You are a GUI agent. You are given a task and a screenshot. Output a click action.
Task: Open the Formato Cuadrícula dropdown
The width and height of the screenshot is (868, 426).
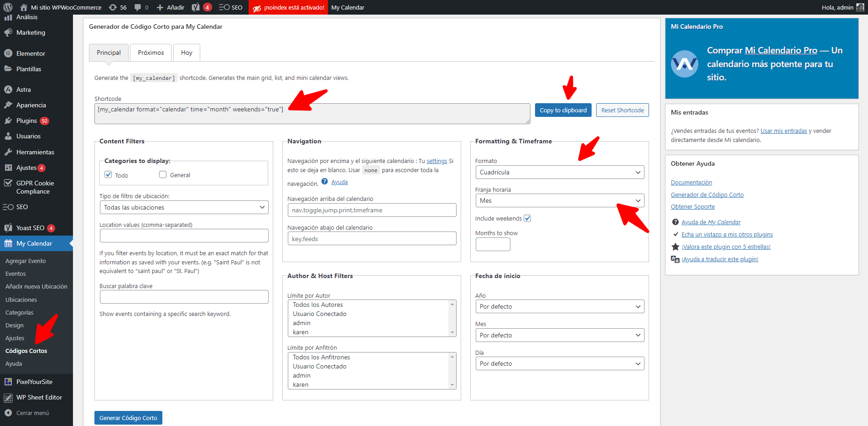(x=560, y=172)
